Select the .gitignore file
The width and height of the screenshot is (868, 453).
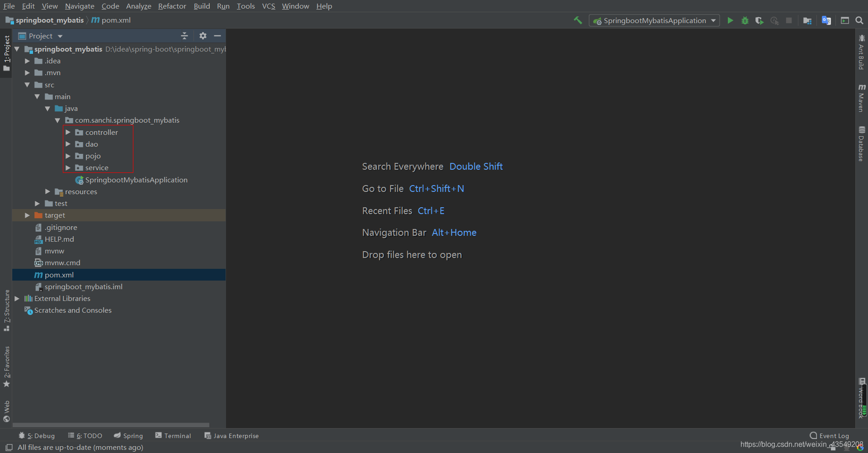tap(61, 227)
